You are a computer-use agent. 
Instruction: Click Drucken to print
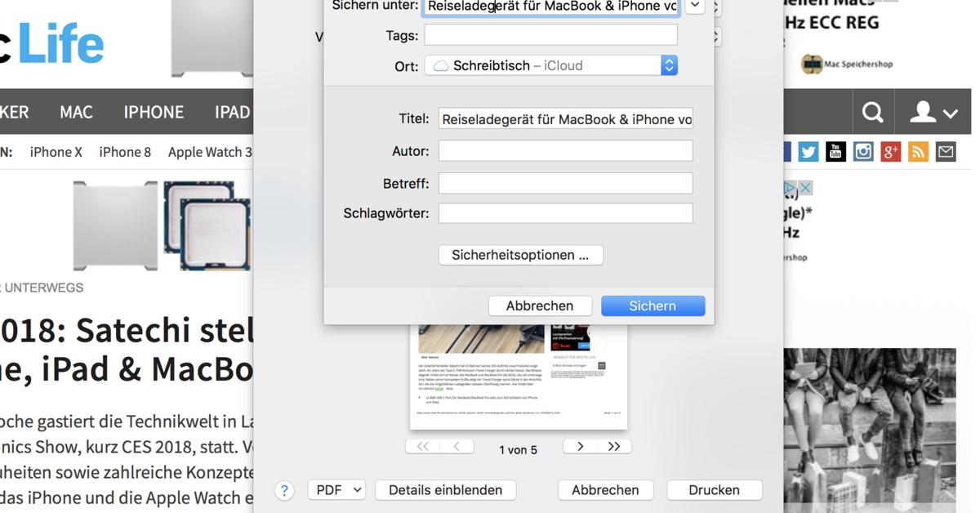click(x=714, y=490)
